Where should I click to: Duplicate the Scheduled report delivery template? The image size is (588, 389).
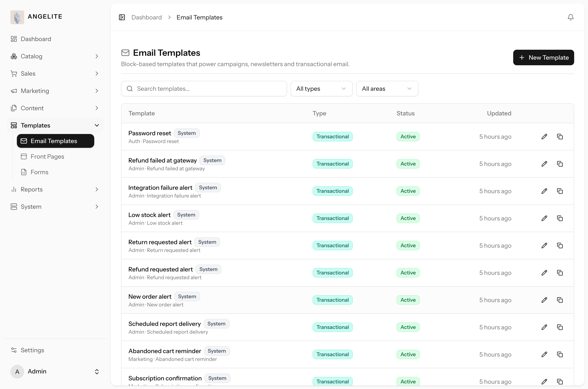click(x=560, y=327)
